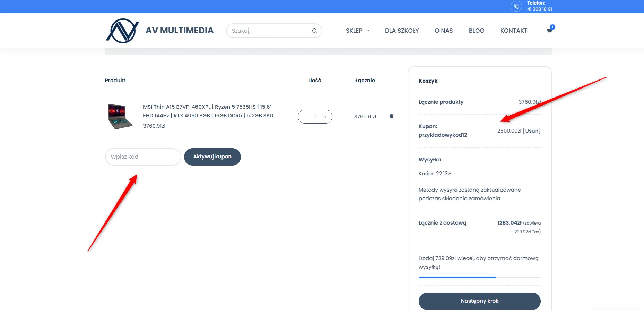The width and height of the screenshot is (644, 311).
Task: Delete MSI laptop with trash icon
Action: (392, 116)
